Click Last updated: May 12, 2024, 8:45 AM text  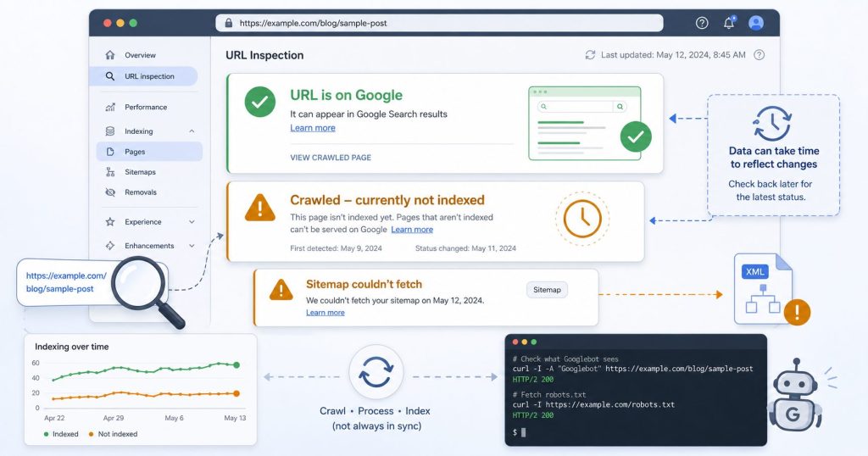coord(673,55)
